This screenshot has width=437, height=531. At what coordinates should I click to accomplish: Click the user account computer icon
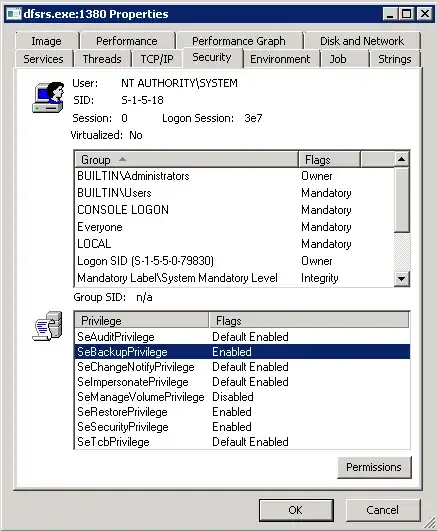[48, 97]
